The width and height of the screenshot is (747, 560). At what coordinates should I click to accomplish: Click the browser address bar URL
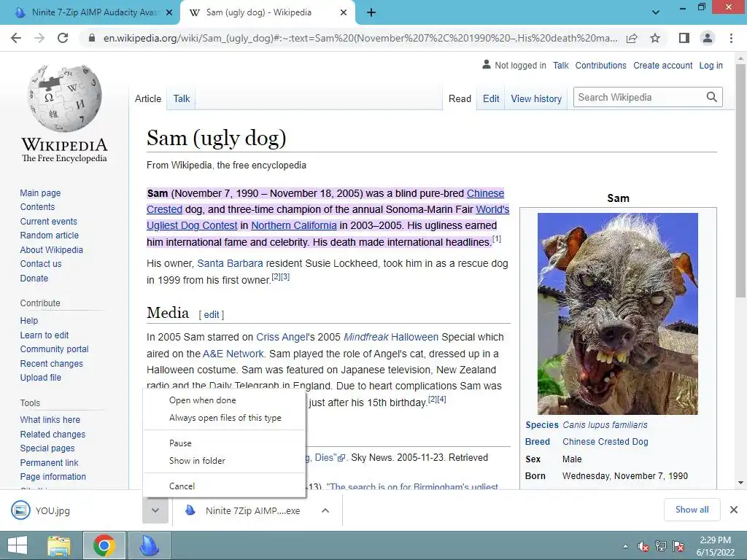tap(360, 38)
